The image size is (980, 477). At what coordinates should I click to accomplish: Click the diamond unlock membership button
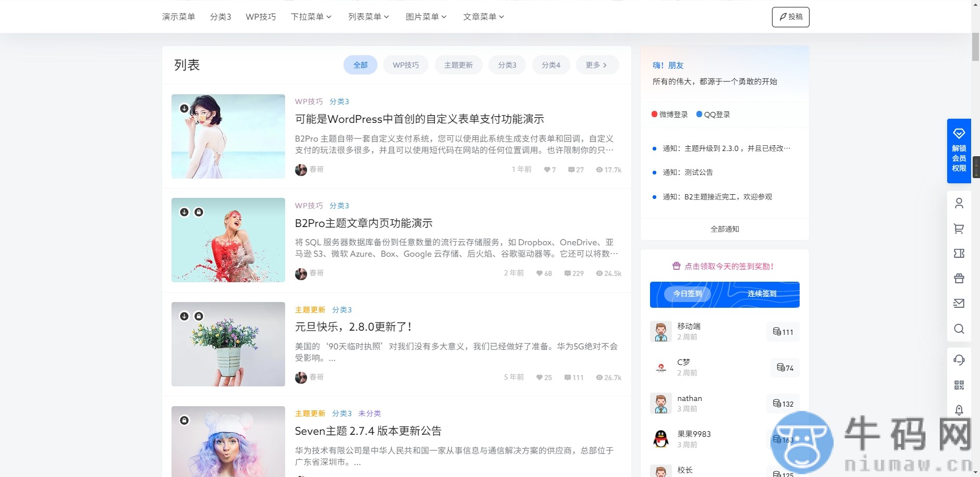coord(959,151)
